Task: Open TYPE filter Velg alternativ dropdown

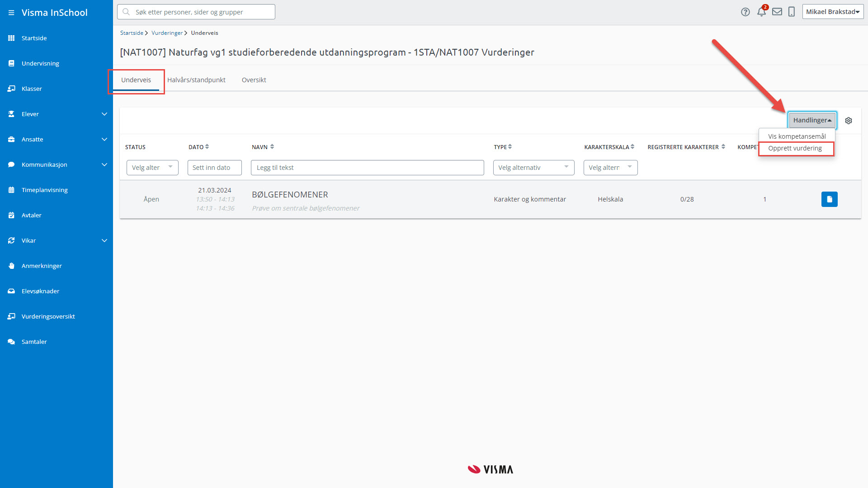Action: pos(533,168)
